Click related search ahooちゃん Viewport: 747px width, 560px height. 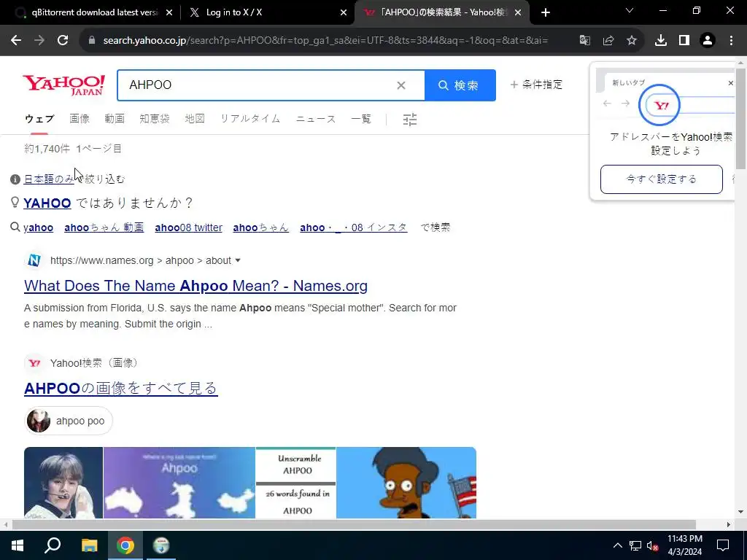[x=260, y=227]
